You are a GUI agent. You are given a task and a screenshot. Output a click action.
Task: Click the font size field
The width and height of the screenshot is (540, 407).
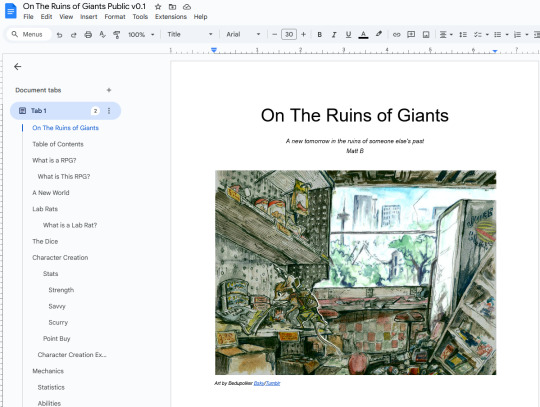(289, 34)
